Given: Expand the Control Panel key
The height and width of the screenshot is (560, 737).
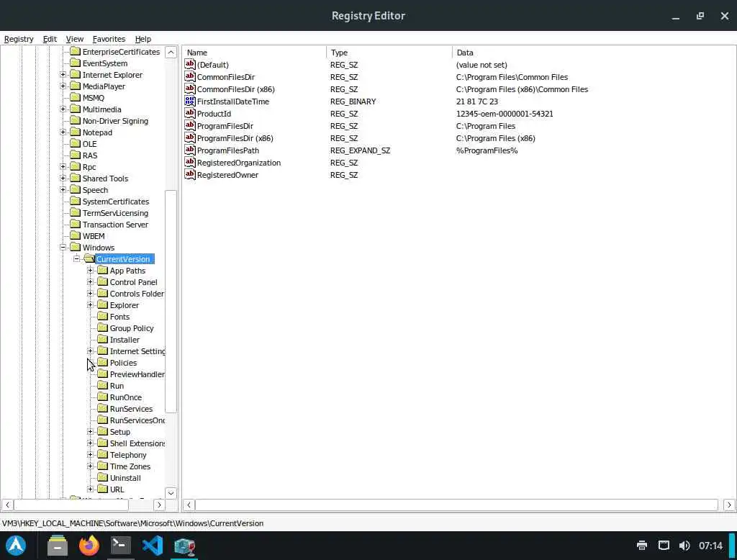Looking at the screenshot, I should pos(90,282).
